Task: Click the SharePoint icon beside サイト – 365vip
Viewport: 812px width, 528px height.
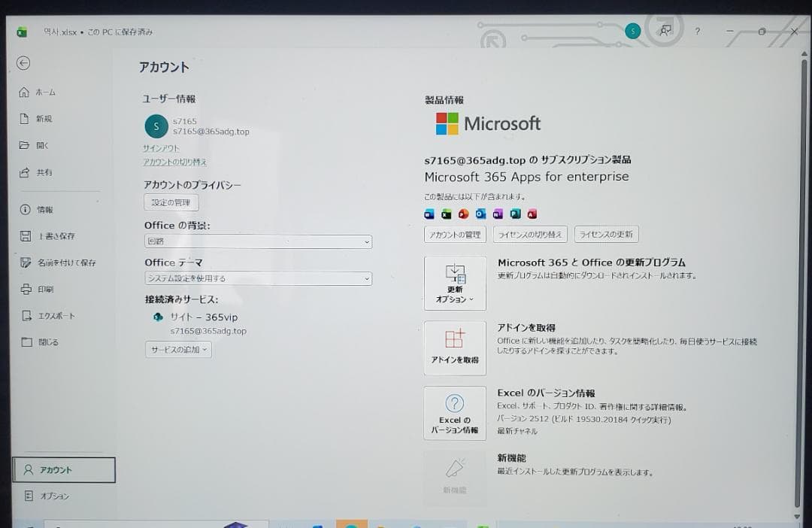Action: pos(158,317)
